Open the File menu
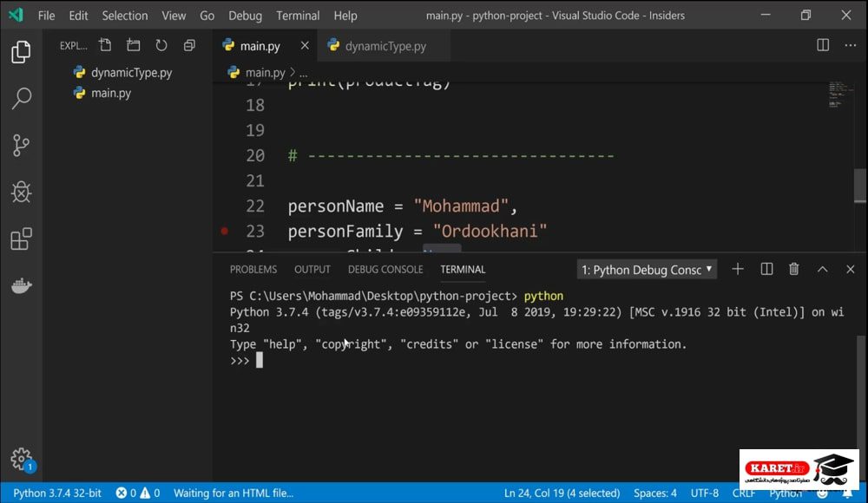Viewport: 868px width, 503px height. click(47, 16)
